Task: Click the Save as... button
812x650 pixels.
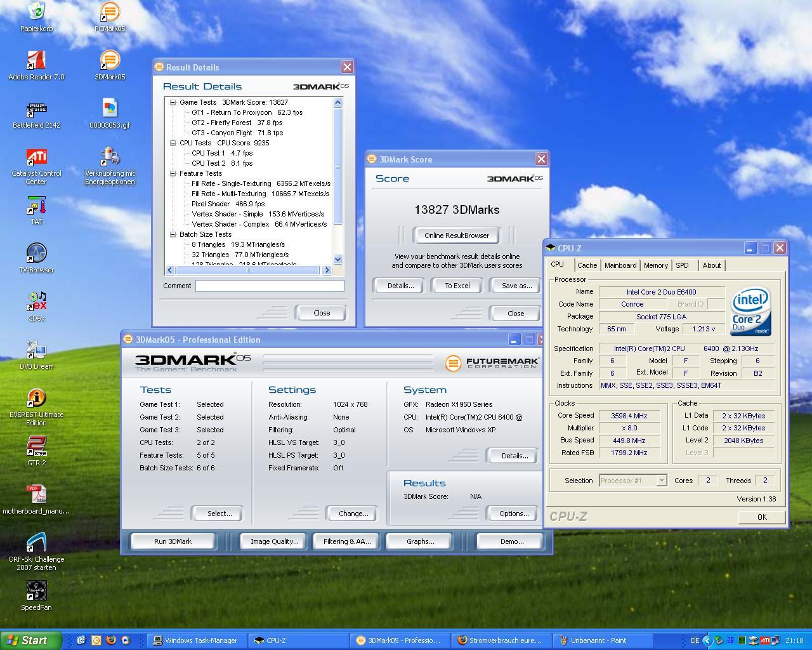Action: (516, 286)
